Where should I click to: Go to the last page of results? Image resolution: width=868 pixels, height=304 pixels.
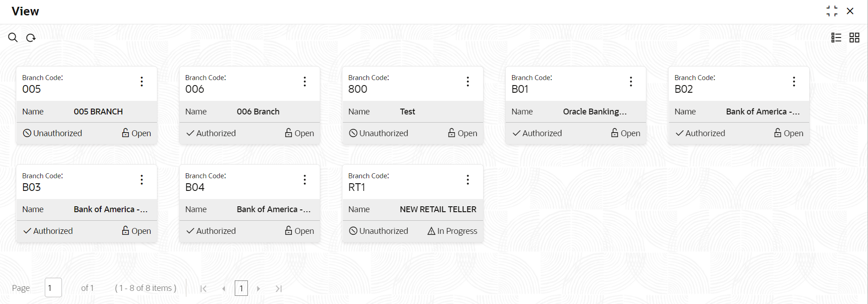279,288
